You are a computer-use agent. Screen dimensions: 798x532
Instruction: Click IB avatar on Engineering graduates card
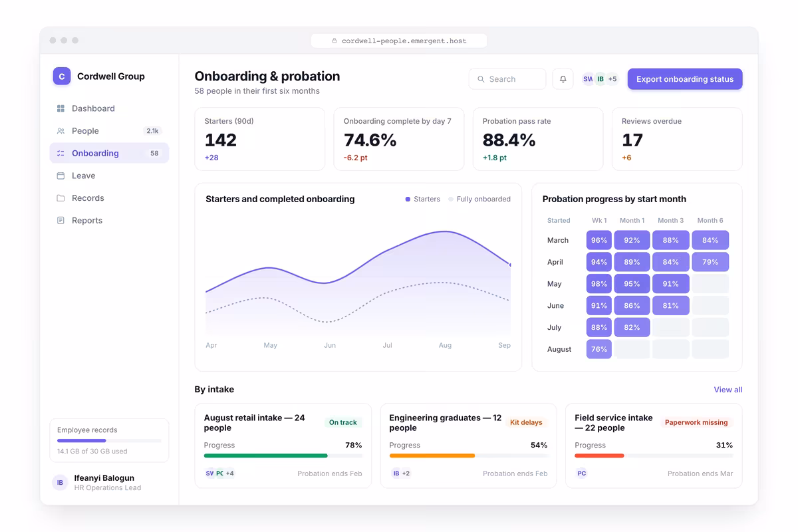[396, 473]
